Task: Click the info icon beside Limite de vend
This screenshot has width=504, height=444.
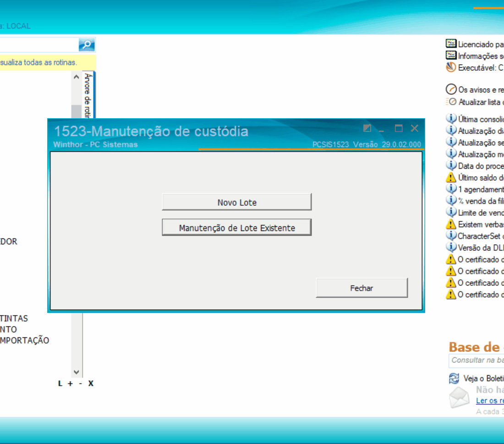Action: 451,212
